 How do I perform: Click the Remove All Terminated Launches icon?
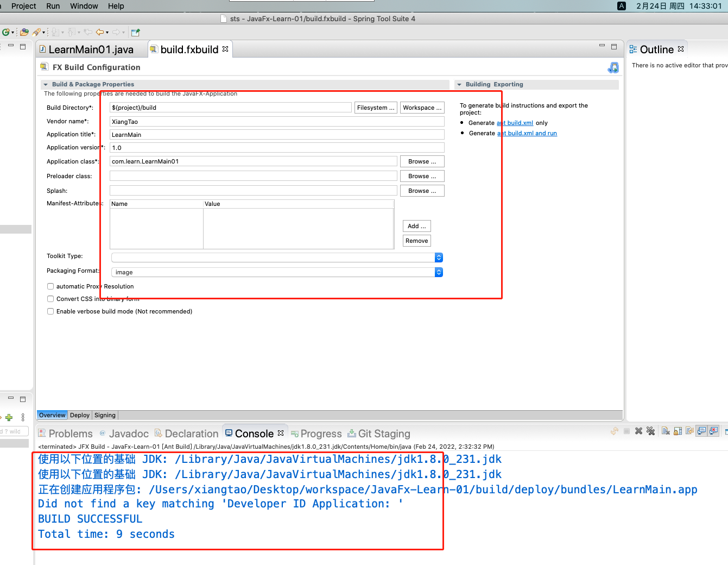650,431
